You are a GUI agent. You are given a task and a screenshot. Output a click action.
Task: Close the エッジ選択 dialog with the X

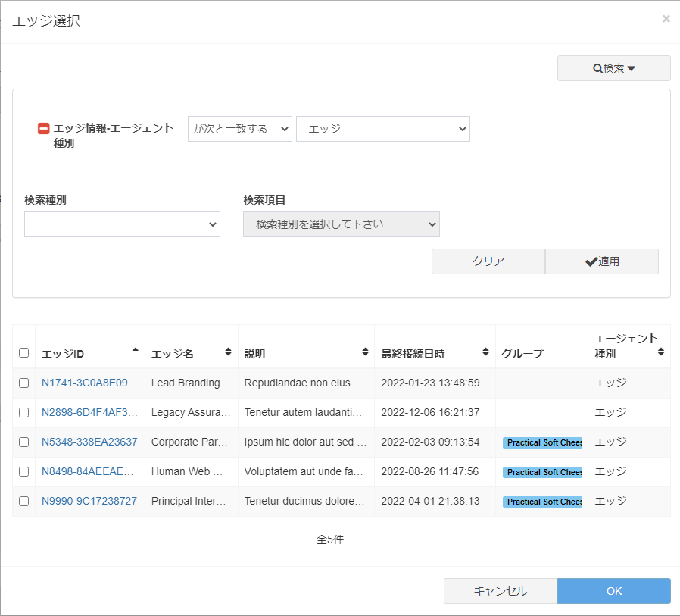coord(666,19)
